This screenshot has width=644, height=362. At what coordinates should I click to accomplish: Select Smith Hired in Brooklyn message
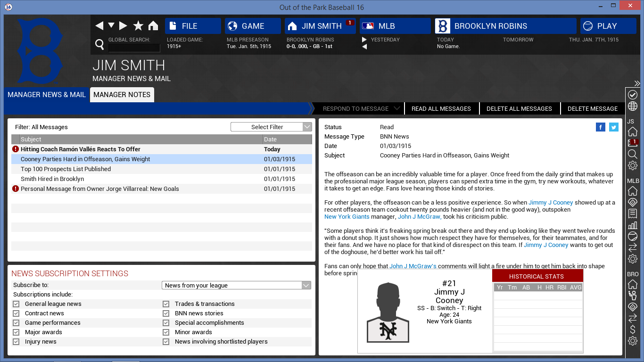tap(162, 179)
